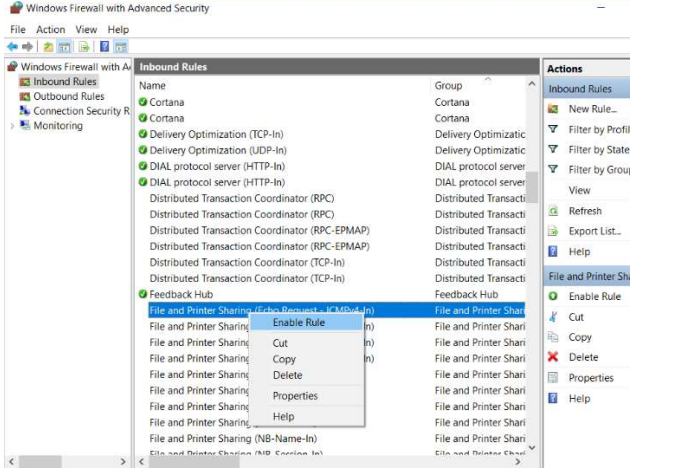
Task: Click the blue Help toolbar icon
Action: (104, 46)
